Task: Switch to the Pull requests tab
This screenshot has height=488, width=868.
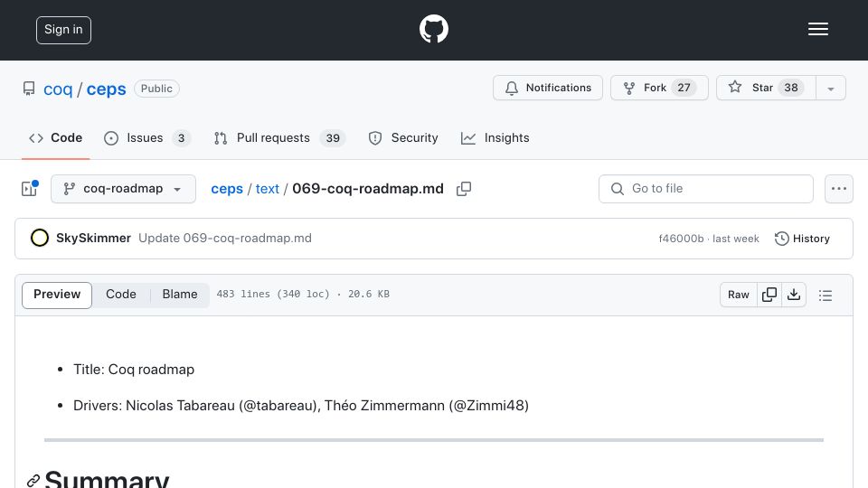Action: point(279,137)
